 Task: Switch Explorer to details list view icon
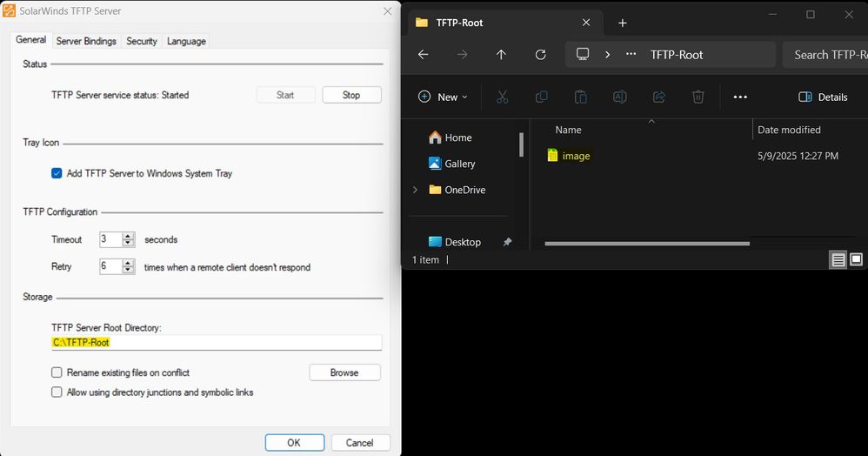pyautogui.click(x=838, y=259)
